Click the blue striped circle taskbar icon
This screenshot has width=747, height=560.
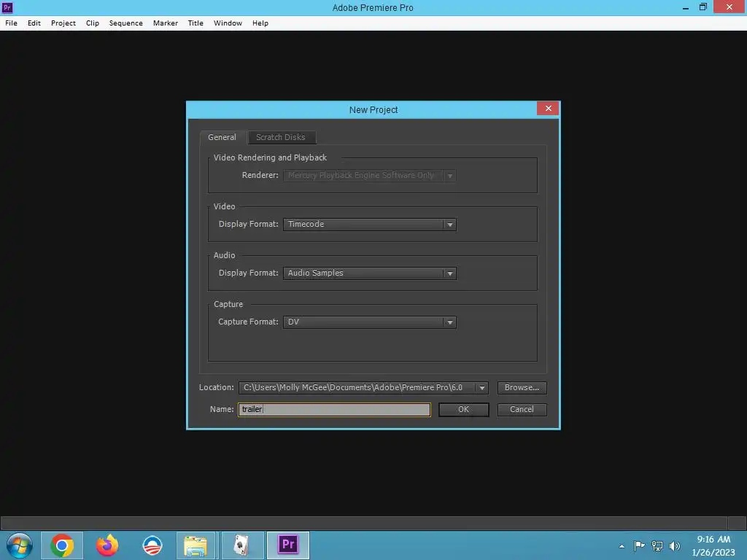152,545
